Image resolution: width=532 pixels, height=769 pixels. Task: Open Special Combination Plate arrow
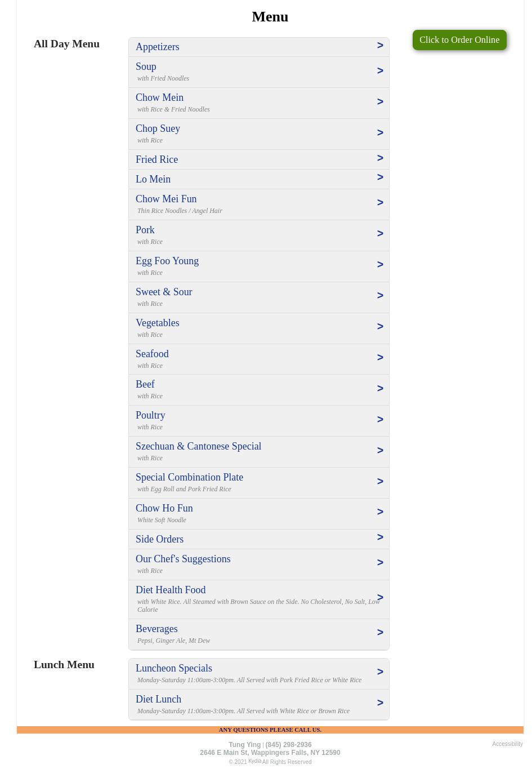coord(380,482)
